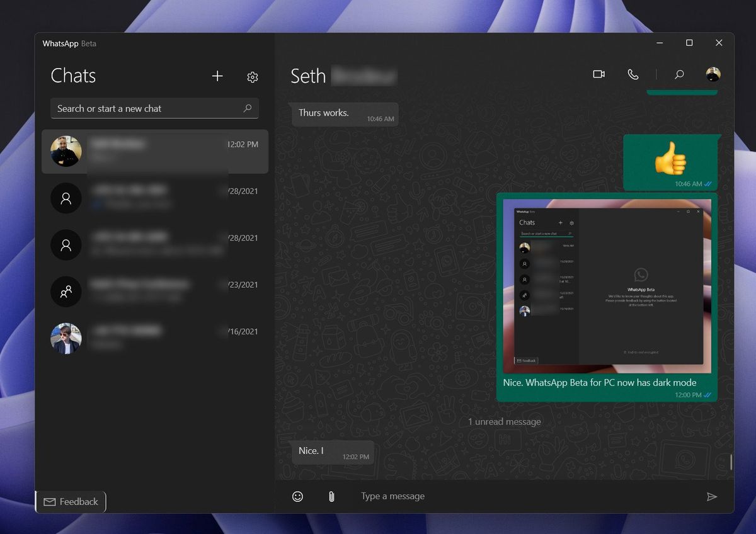Click the Feedback button
This screenshot has height=534, width=756.
point(71,502)
